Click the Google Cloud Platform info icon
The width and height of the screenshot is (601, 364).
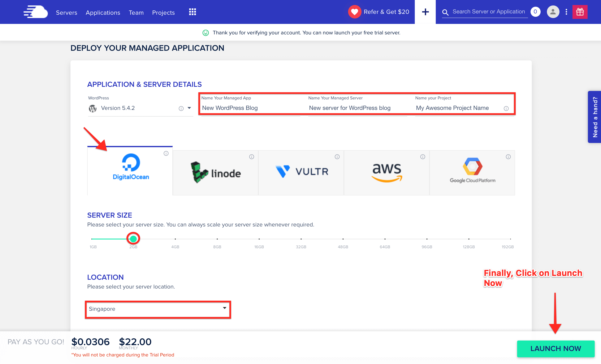508,157
